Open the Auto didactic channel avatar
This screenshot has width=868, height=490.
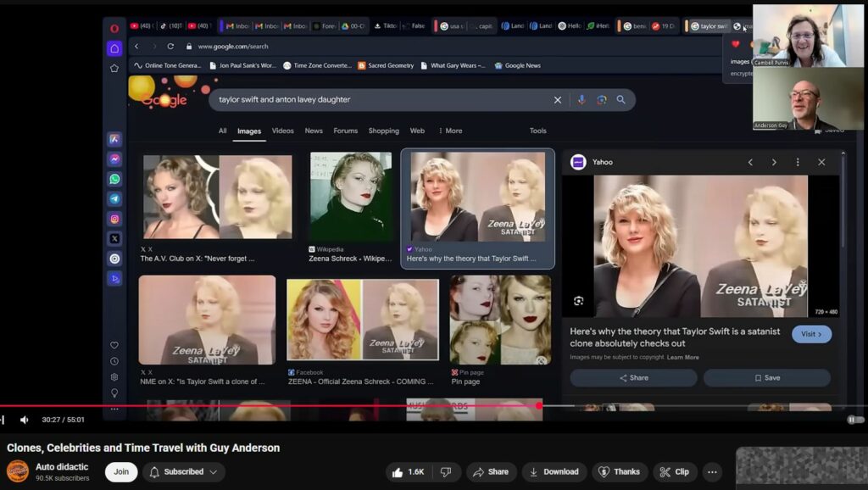pos(18,471)
